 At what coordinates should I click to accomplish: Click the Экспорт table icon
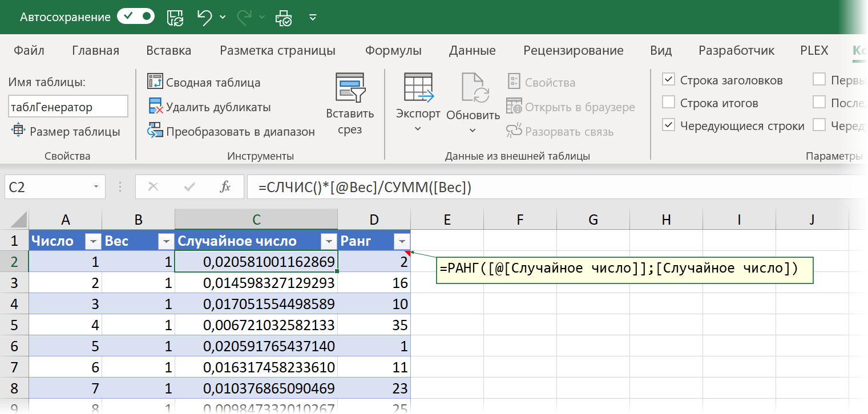coord(418,87)
